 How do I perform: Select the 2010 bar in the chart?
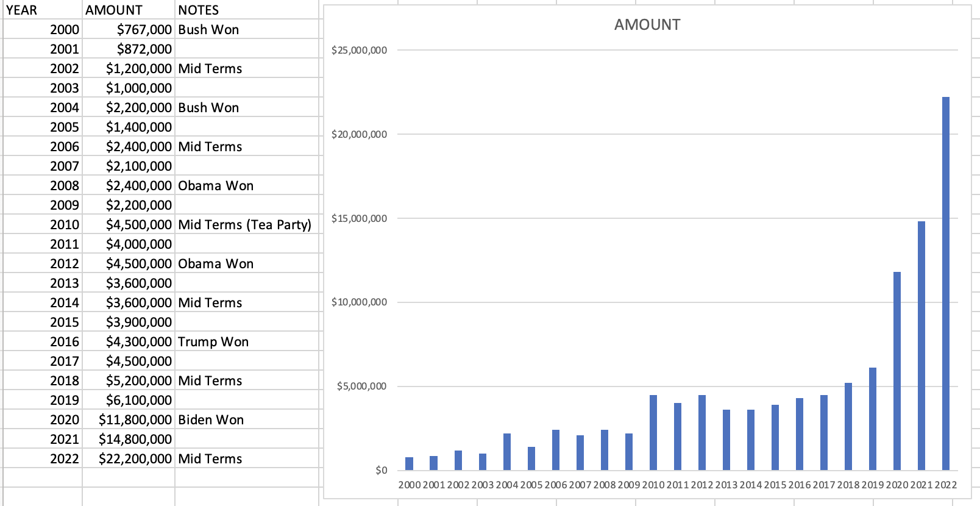pos(653,432)
